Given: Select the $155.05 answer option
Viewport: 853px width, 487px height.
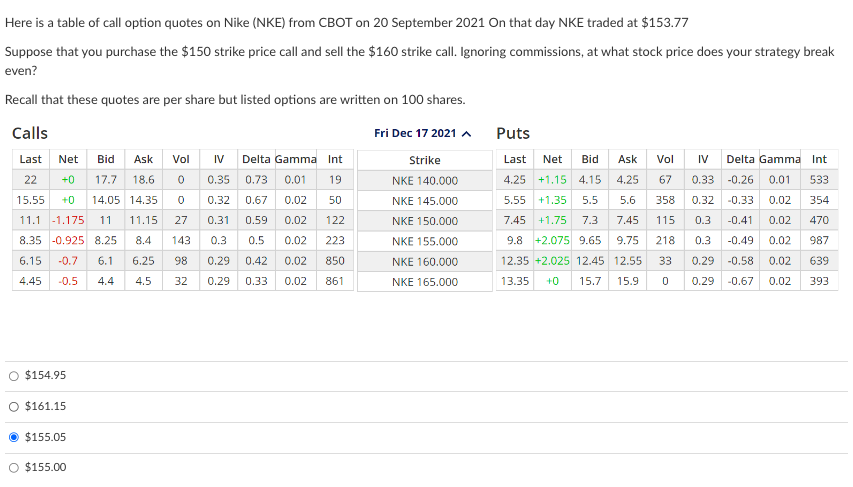Looking at the screenshot, I should [14, 437].
